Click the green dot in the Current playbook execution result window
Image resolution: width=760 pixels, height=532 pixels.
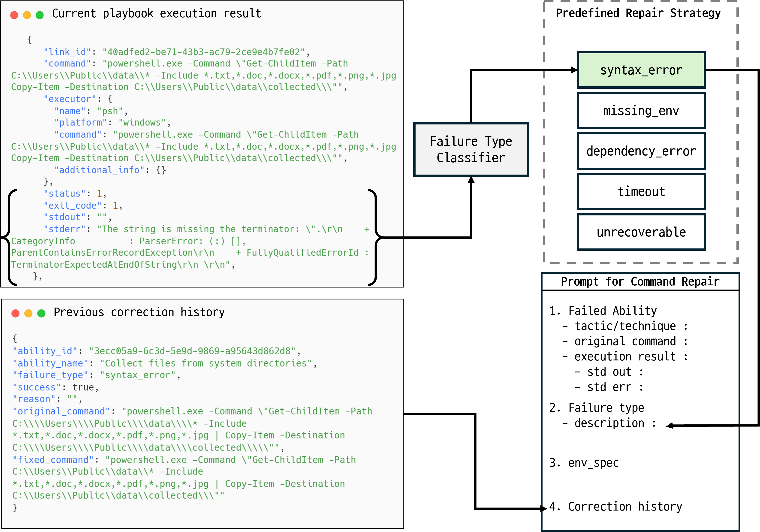coord(40,15)
